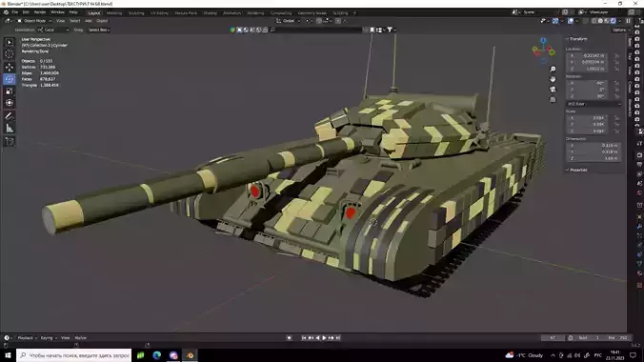Open Microsoft Edge from taskbar
This screenshot has width=644, height=362.
click(157, 355)
